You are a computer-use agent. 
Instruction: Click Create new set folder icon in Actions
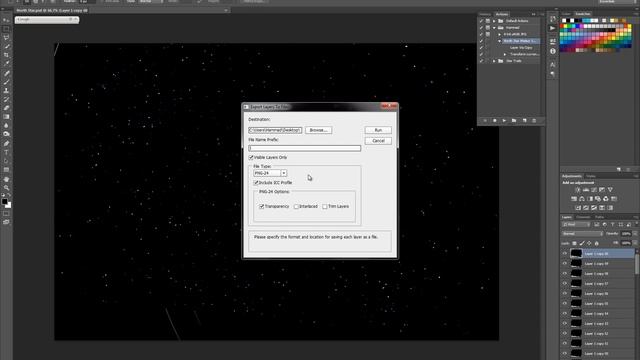click(x=514, y=121)
